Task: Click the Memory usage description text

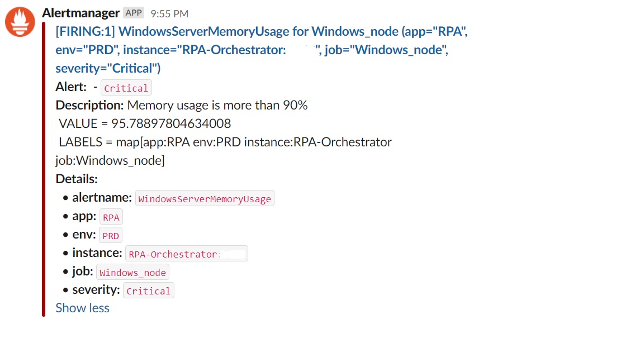Action: tap(217, 105)
